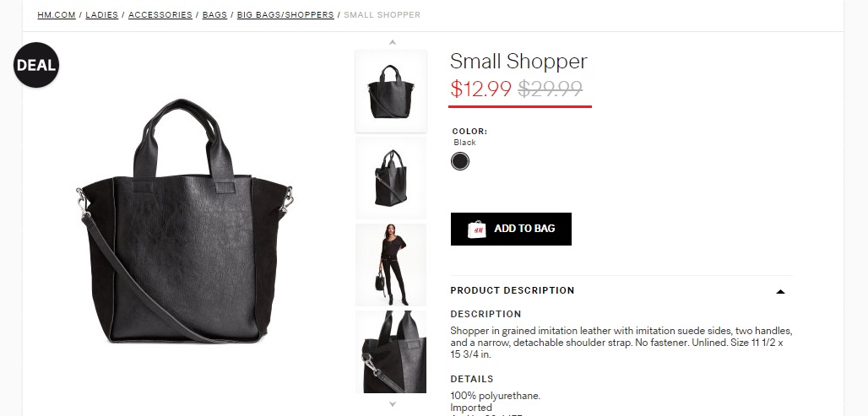Click the DEAL badge icon
The height and width of the screenshot is (416, 868).
(36, 65)
